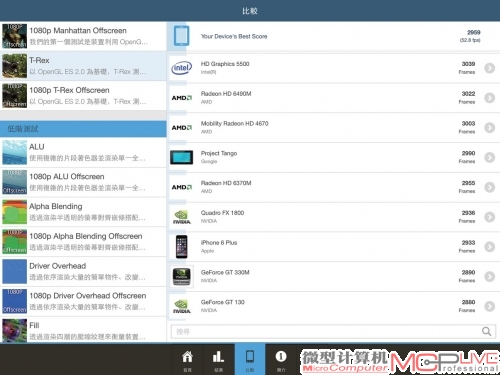
Task: Click the HD Graphics 5500 name
Action: pos(225,64)
